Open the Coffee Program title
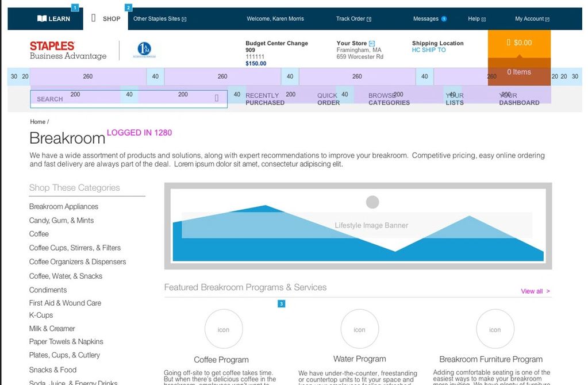This screenshot has width=588, height=385. click(221, 360)
